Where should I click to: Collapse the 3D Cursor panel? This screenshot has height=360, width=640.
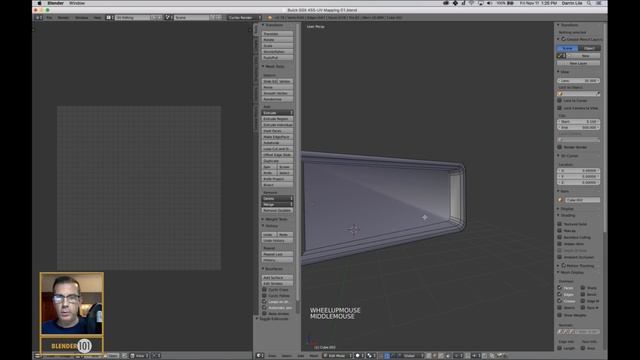568,156
